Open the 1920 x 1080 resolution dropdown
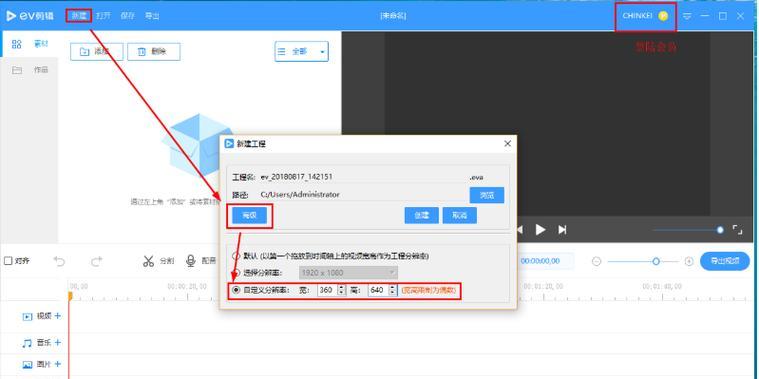Image resolution: width=759 pixels, height=379 pixels. (349, 273)
